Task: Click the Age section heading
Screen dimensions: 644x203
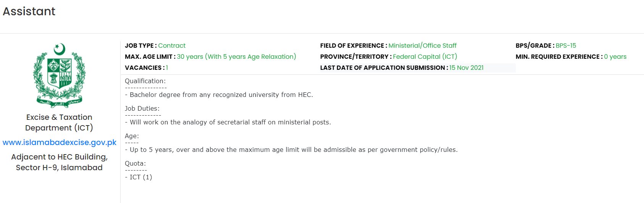Action: [x=132, y=136]
